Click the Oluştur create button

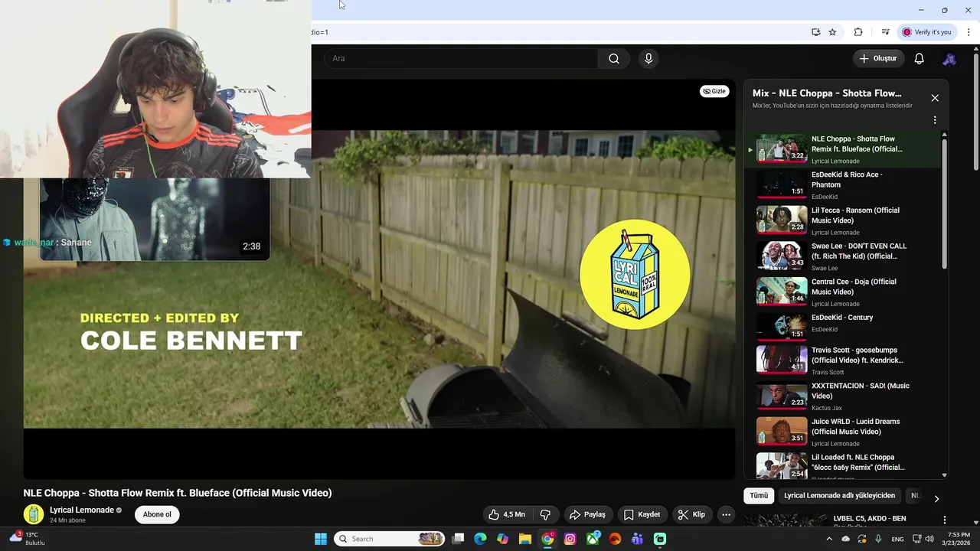coord(879,59)
